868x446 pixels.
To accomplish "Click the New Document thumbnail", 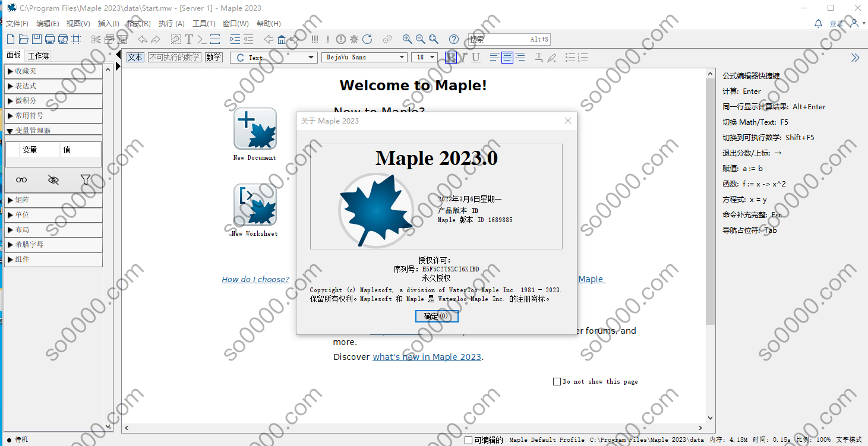I will point(255,129).
